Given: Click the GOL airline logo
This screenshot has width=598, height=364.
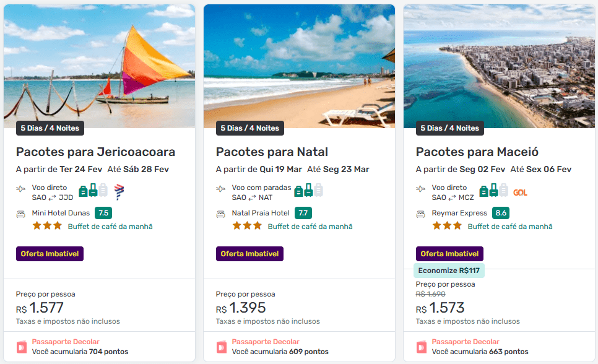Looking at the screenshot, I should (520, 193).
